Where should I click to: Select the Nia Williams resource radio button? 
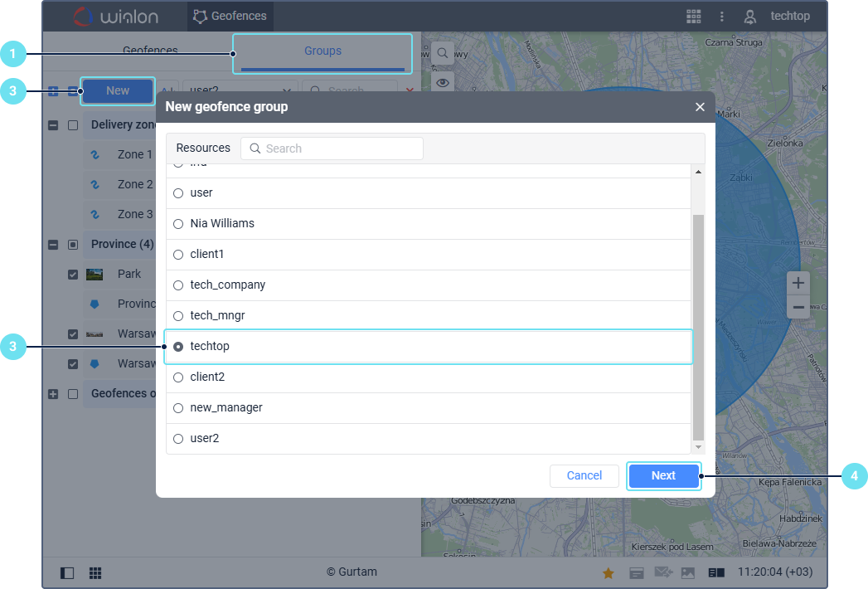coord(178,224)
